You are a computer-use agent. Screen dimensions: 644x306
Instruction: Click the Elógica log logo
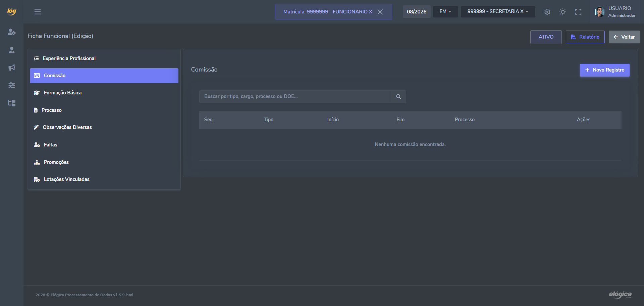[12, 11]
